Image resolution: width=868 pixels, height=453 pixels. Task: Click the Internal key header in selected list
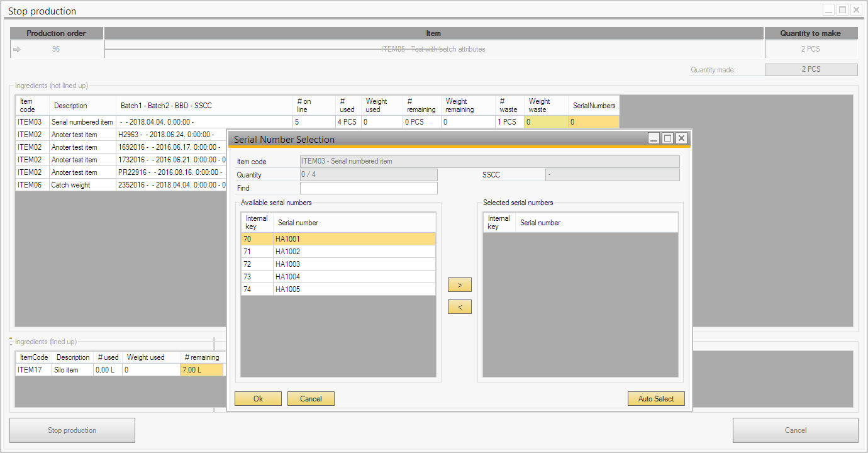(x=499, y=223)
